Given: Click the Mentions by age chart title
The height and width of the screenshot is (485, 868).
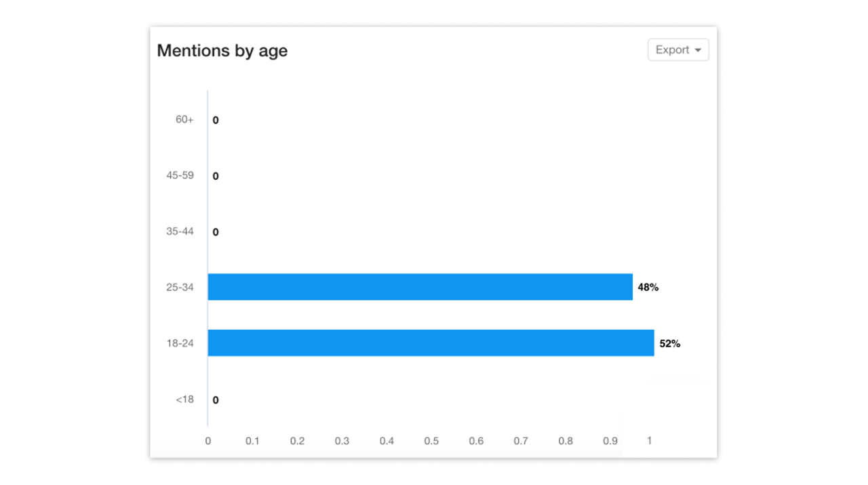Looking at the screenshot, I should [222, 51].
